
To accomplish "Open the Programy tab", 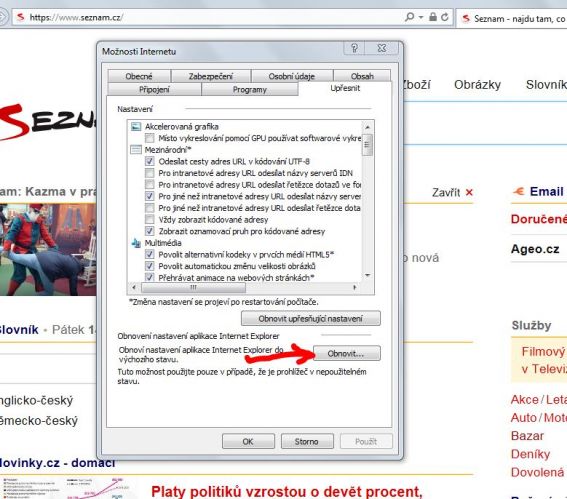I will [250, 89].
